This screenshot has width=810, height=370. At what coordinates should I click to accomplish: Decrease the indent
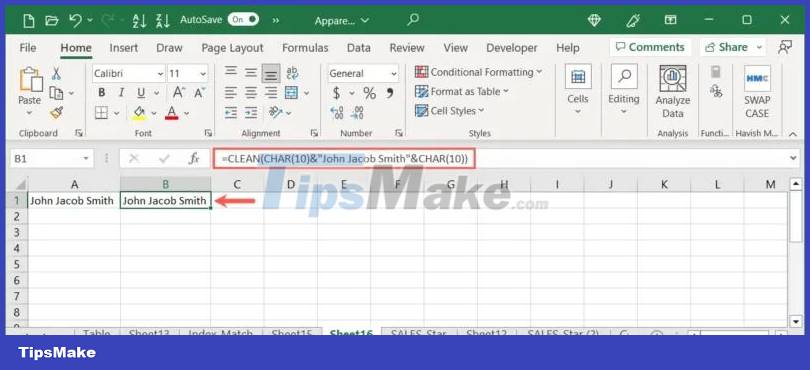[230, 113]
